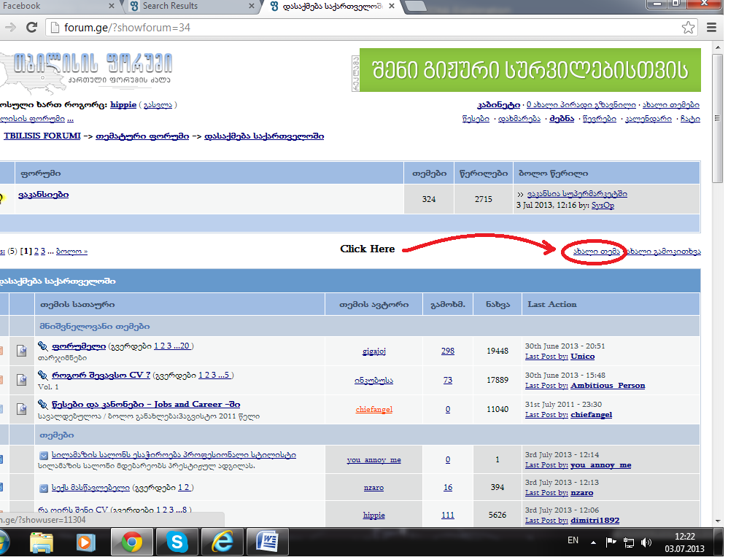The image size is (747, 560).
Task: Click the green Georgian banner advertisement
Action: (x=530, y=70)
